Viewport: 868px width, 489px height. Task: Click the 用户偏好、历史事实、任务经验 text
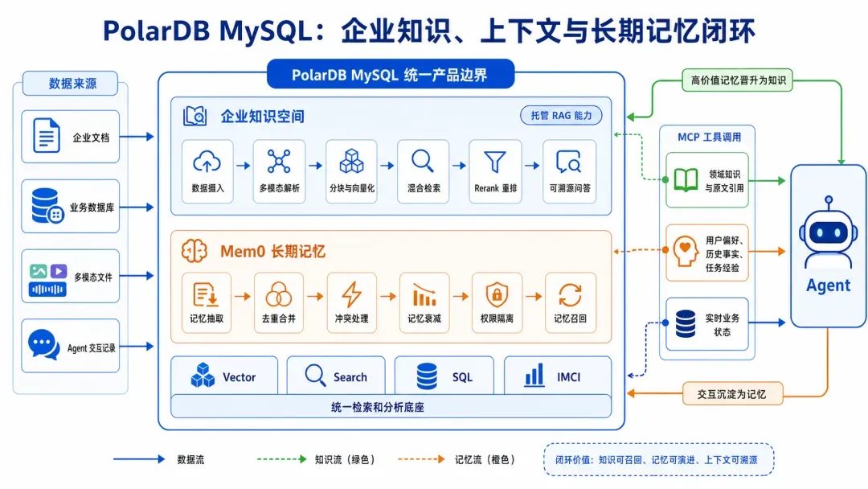(724, 253)
